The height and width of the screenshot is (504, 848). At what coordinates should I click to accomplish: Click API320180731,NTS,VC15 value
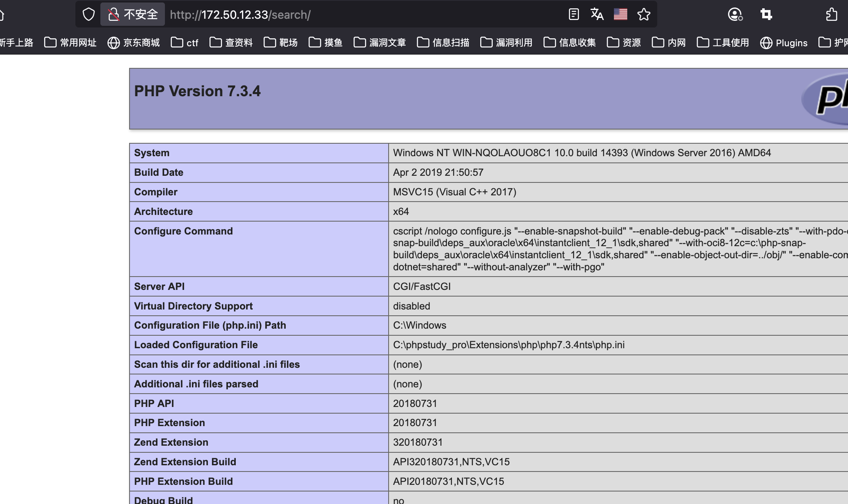click(451, 462)
